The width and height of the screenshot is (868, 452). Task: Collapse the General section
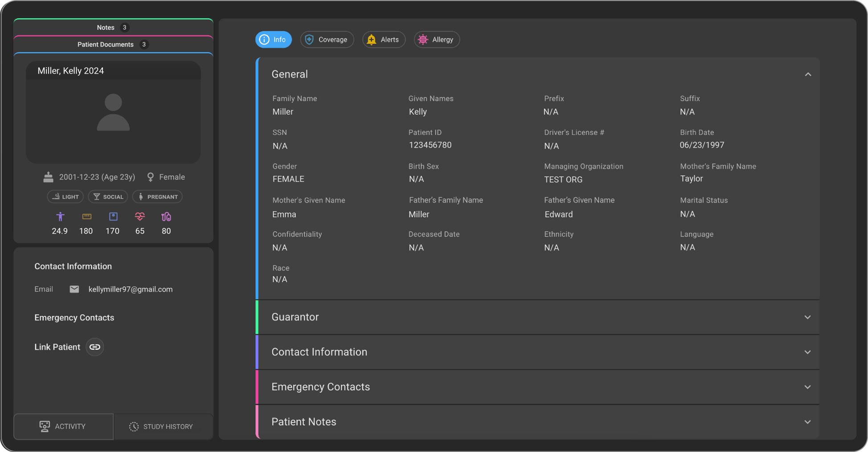tap(808, 74)
